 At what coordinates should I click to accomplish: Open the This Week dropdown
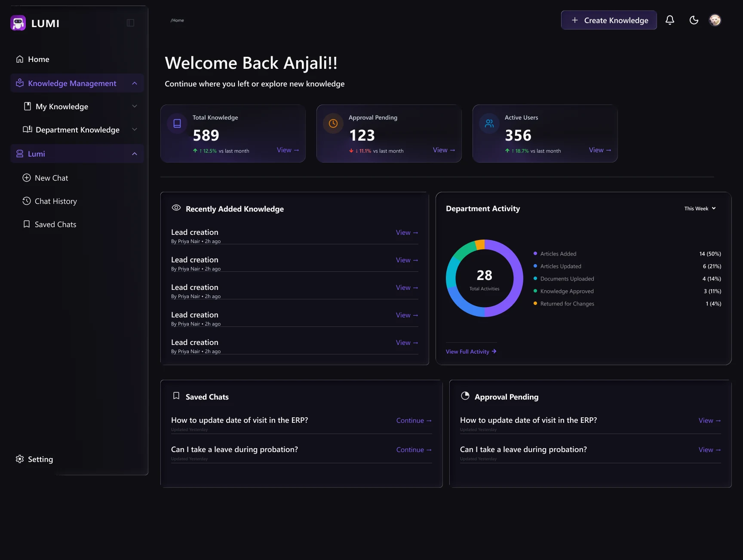[700, 209]
